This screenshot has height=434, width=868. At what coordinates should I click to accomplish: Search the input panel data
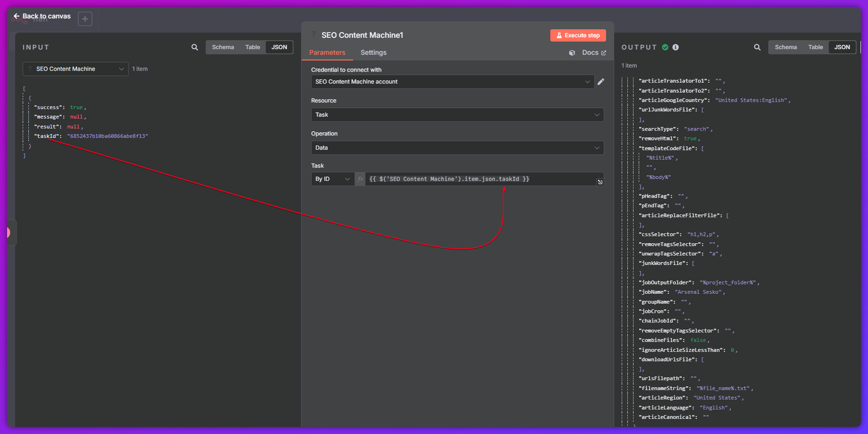click(x=195, y=47)
